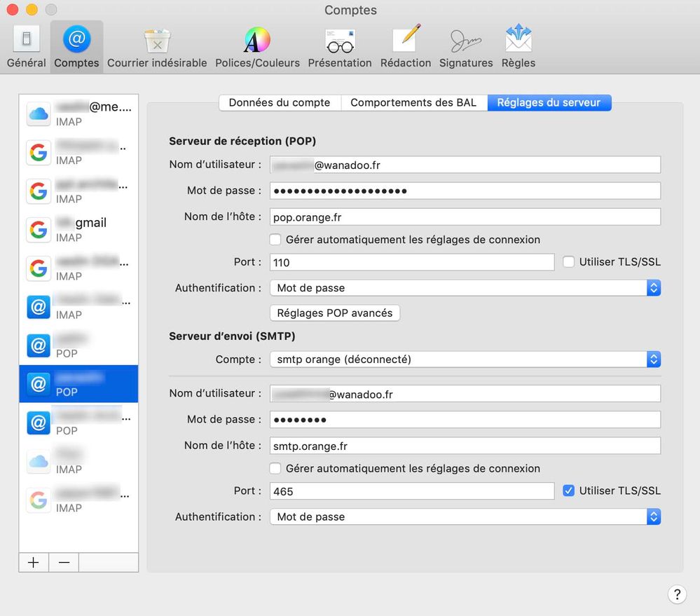Click the pop.orange.fr host name field
This screenshot has height=616, width=700.
point(465,217)
